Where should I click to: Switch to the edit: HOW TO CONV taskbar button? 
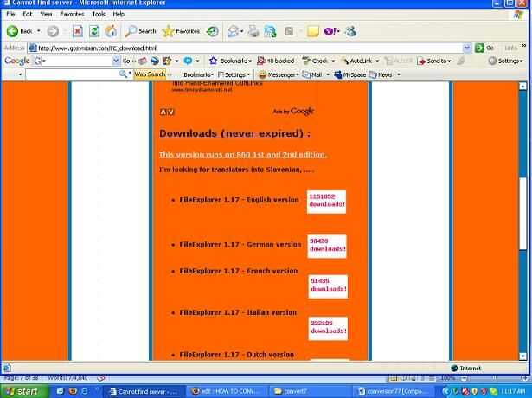(227, 391)
